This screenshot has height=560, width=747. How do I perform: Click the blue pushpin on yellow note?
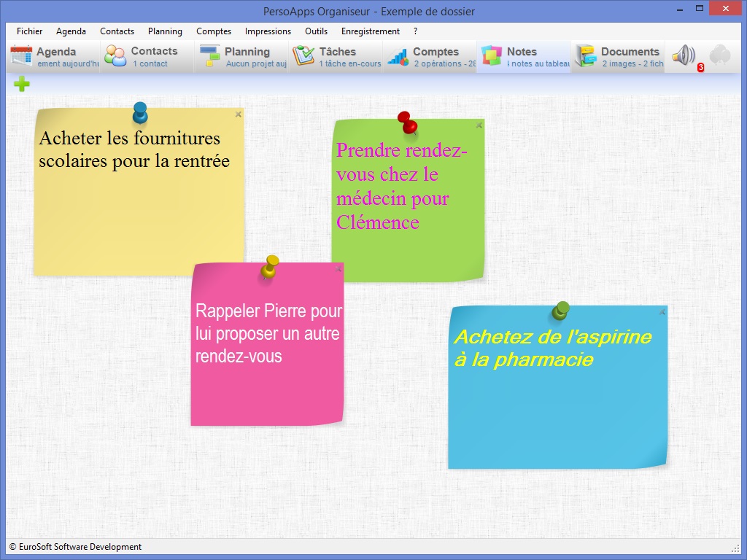coord(139,113)
